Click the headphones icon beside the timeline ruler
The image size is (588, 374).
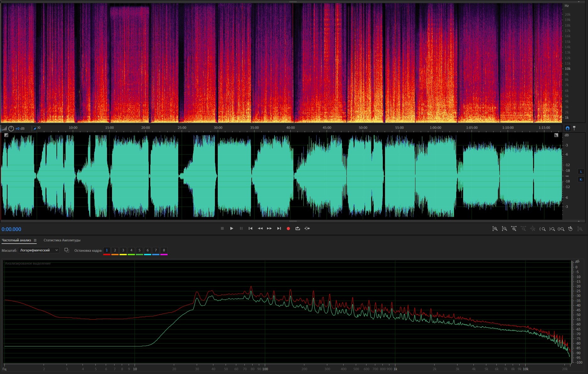click(567, 128)
